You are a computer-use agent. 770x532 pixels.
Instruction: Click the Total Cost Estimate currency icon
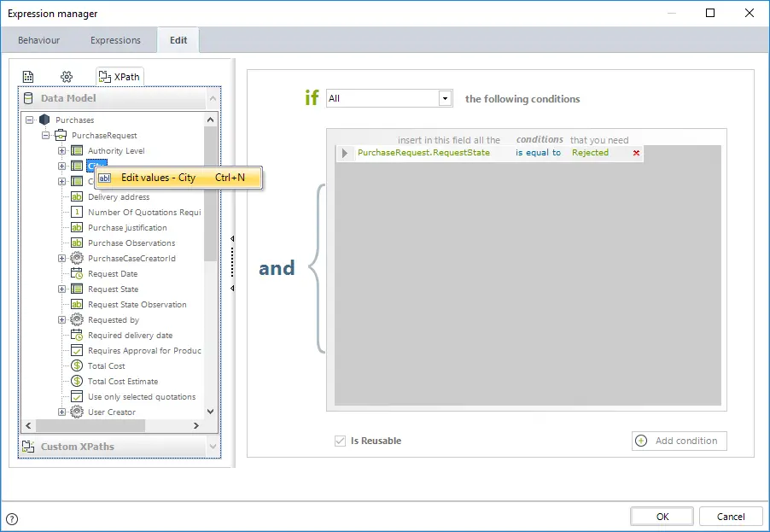(x=77, y=381)
